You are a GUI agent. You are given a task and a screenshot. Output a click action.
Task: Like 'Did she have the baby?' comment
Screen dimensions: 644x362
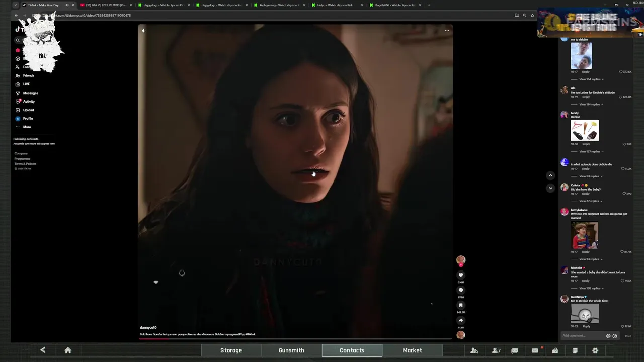pos(624,194)
